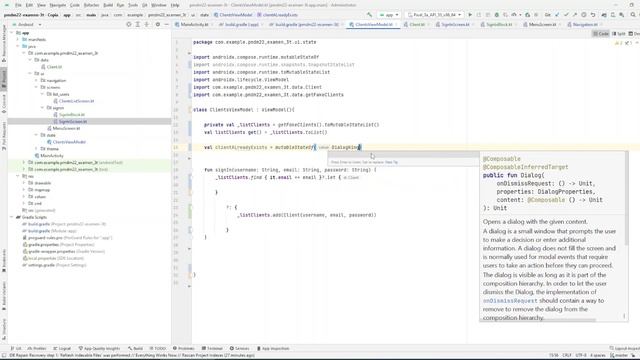The height and width of the screenshot is (360, 640).
Task: Expand the navigation package
Action: click(x=36, y=80)
